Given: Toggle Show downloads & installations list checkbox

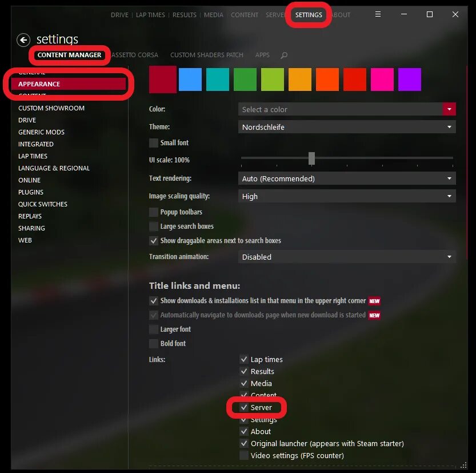Looking at the screenshot, I should coord(154,301).
